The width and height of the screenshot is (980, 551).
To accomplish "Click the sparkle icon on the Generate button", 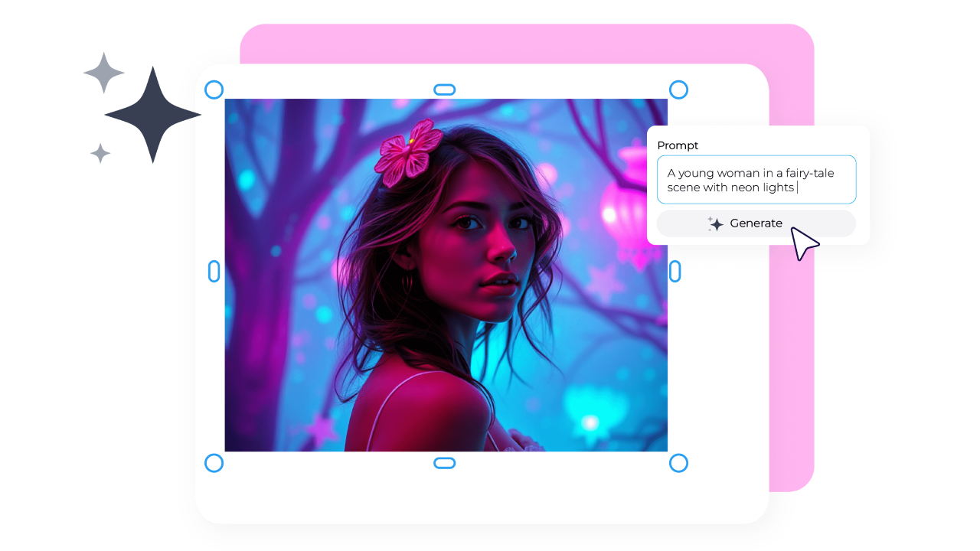I will [715, 223].
